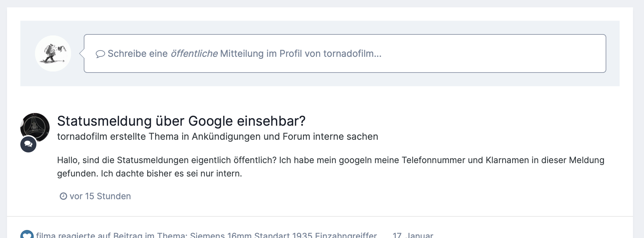Click the pointer arrow left of status box
644x238 pixels.
[x=81, y=53]
